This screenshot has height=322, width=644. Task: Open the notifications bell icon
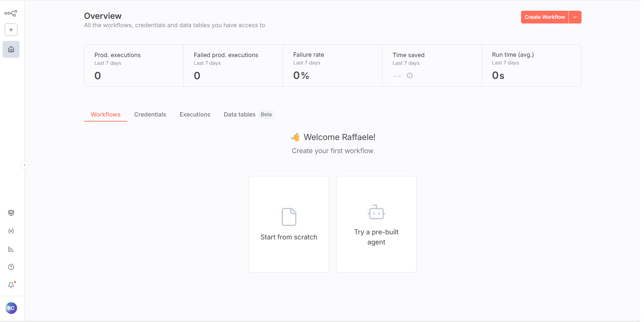click(11, 285)
